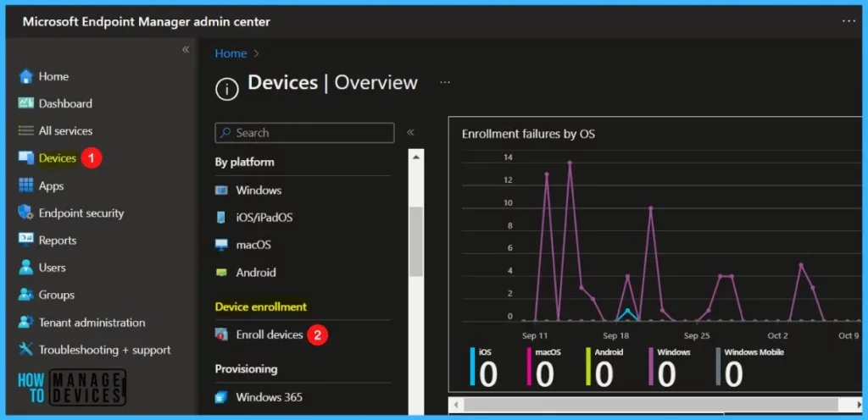The image size is (868, 420).
Task: Click the iOS/iPadOS device icon
Action: coord(221,218)
